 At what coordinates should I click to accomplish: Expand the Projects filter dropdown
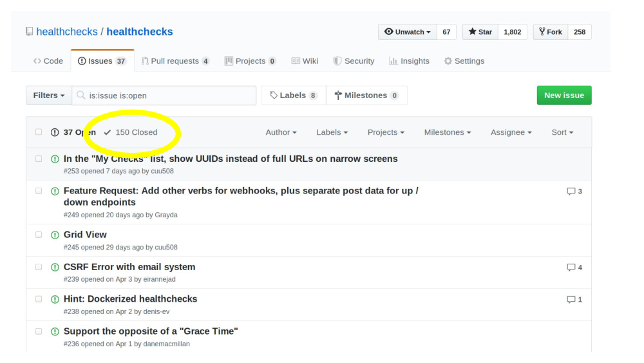(386, 132)
